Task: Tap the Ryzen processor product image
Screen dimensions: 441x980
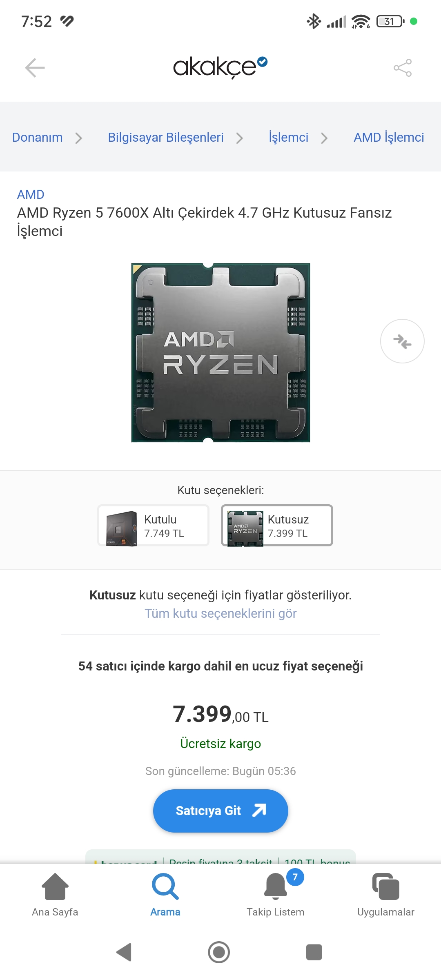Action: [220, 353]
